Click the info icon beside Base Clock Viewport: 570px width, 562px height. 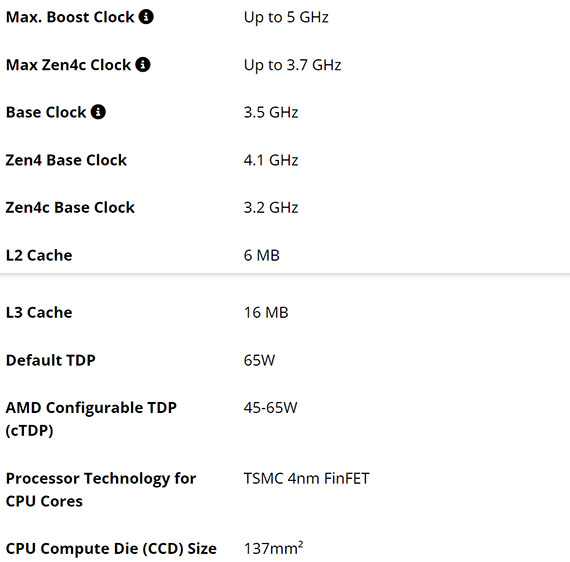click(98, 112)
